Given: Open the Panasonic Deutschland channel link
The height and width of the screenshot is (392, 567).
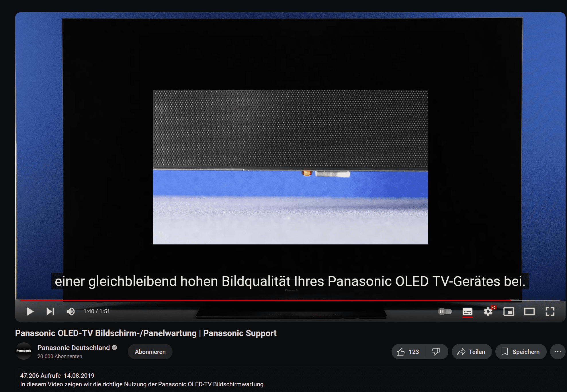Looking at the screenshot, I should point(73,348).
